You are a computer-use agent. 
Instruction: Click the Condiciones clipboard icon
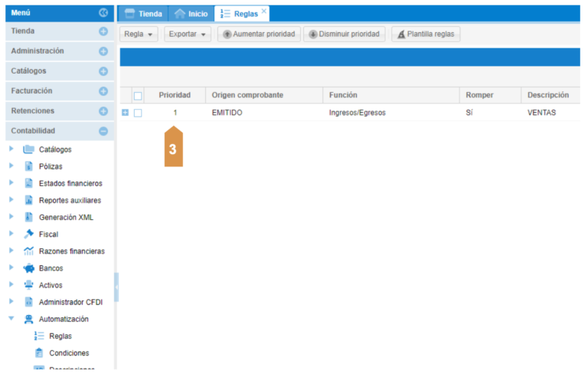(39, 353)
